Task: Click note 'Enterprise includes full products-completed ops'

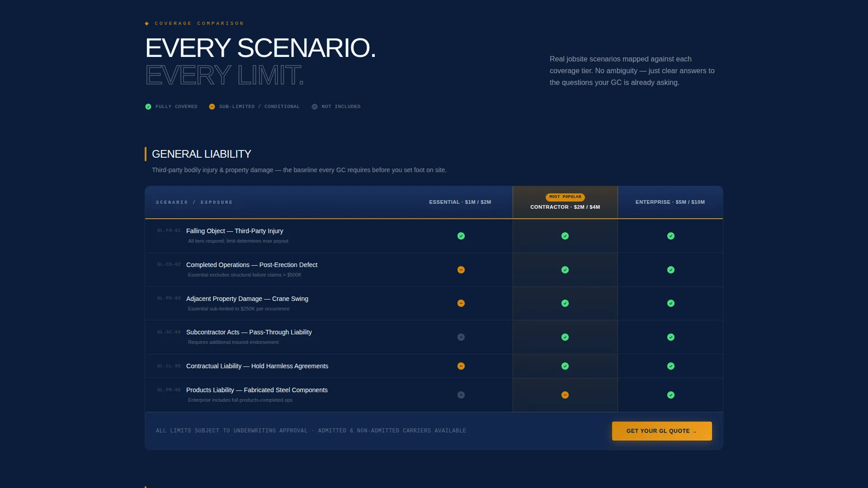Action: point(240,400)
